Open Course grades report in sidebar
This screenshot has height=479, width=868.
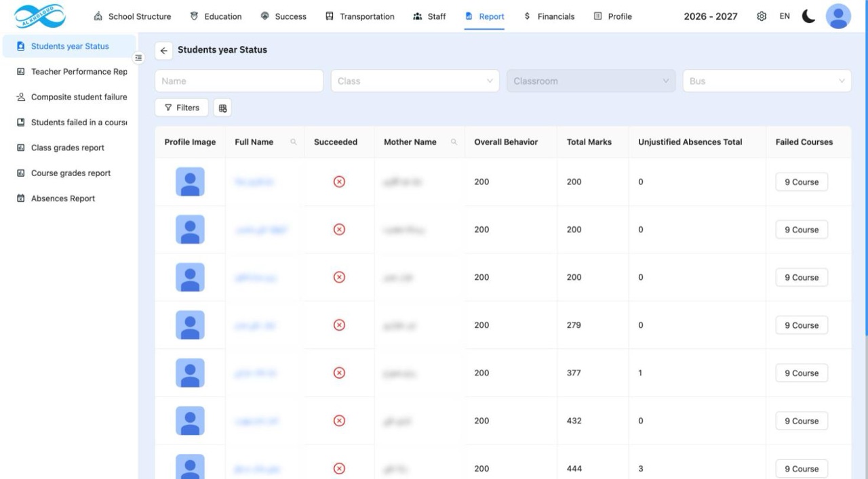point(71,173)
